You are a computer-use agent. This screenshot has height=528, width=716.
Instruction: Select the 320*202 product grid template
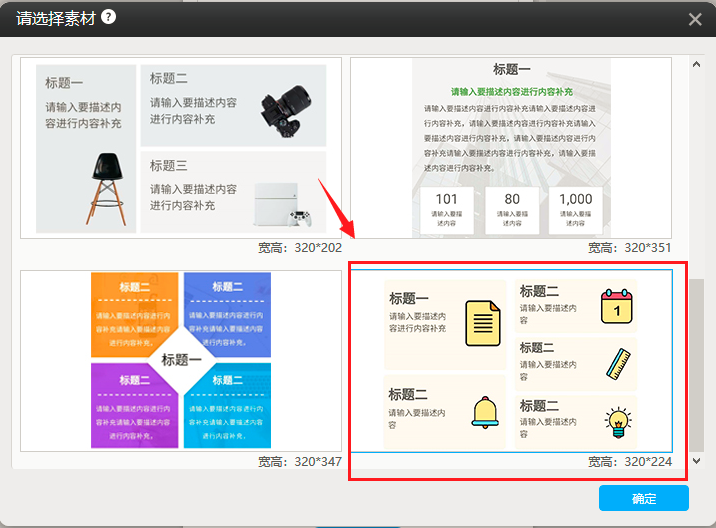(x=181, y=148)
